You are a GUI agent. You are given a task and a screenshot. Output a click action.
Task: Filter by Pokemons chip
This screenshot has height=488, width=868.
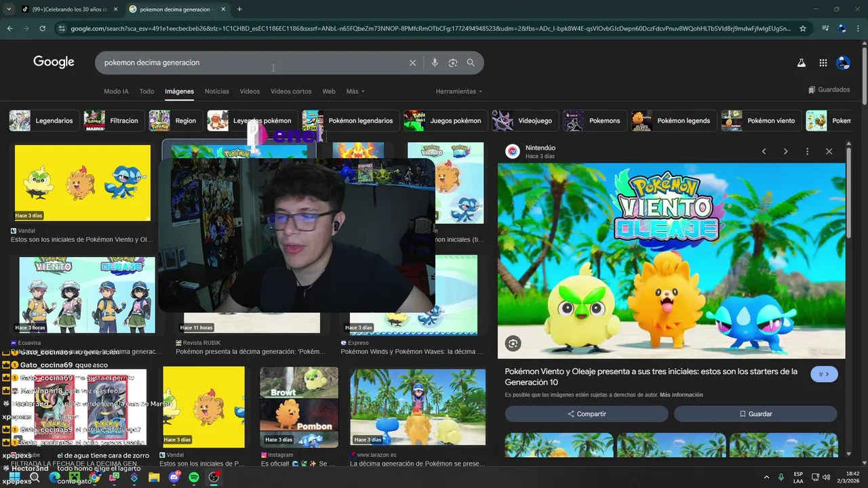[595, 121]
